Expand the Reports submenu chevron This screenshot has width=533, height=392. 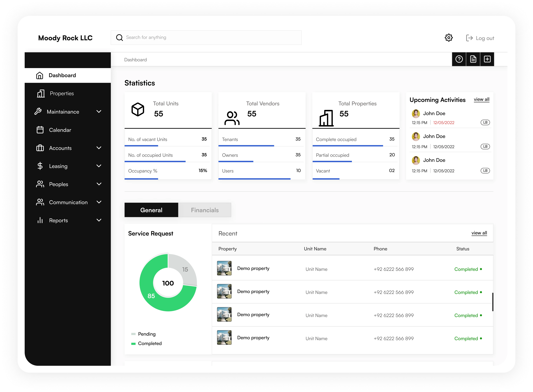point(99,220)
